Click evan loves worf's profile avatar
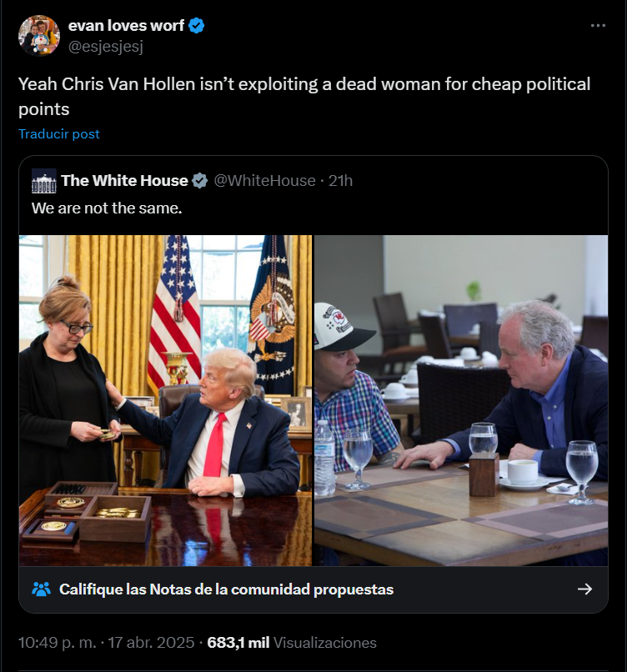Screen dimensions: 627x672 (39, 36)
